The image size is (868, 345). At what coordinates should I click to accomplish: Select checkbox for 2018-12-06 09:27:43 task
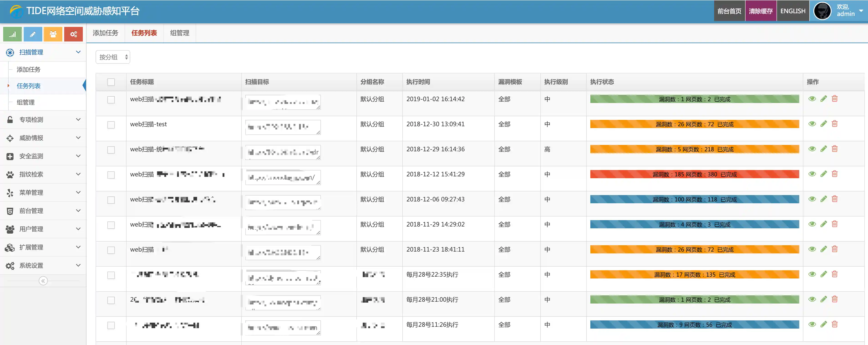tap(111, 200)
